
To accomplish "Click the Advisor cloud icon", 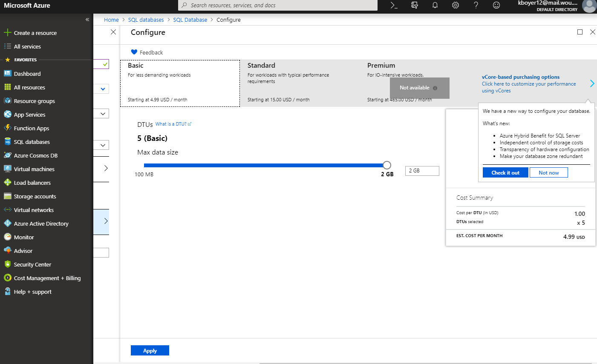I will (7, 251).
